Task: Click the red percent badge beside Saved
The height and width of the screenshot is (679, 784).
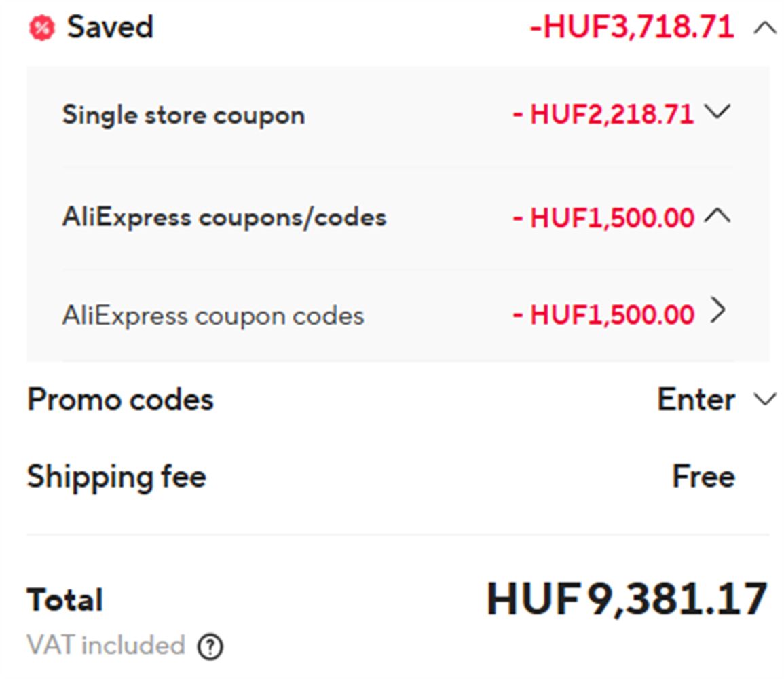Action: 42,28
